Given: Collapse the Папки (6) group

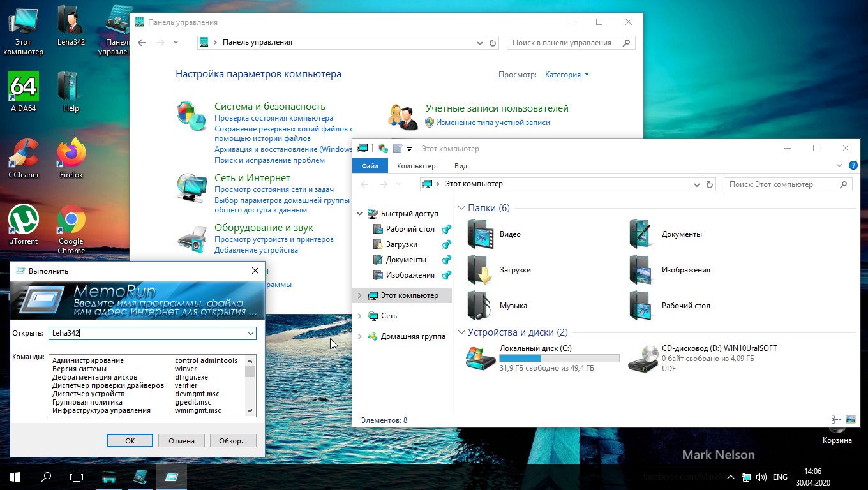Looking at the screenshot, I should tap(462, 208).
